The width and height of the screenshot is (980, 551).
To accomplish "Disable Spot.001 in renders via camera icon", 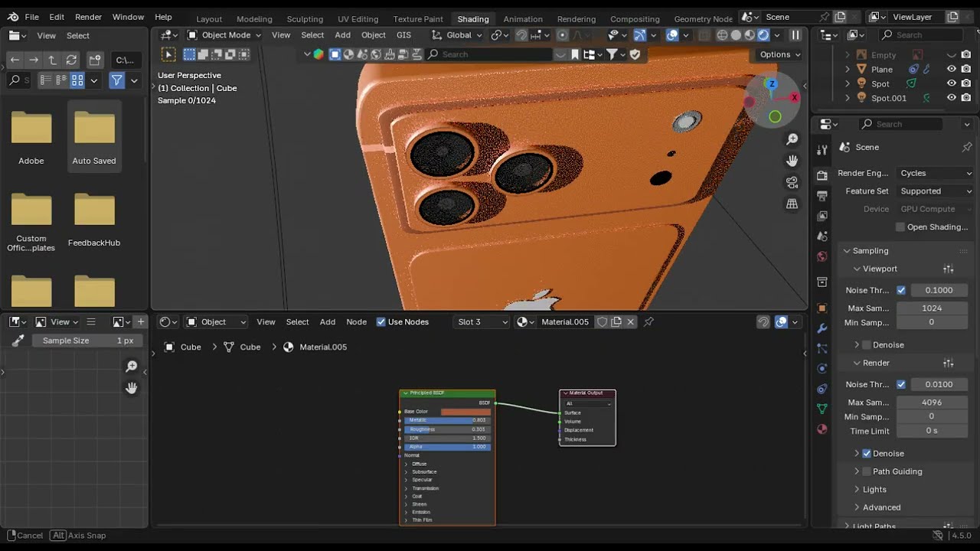I will (966, 98).
